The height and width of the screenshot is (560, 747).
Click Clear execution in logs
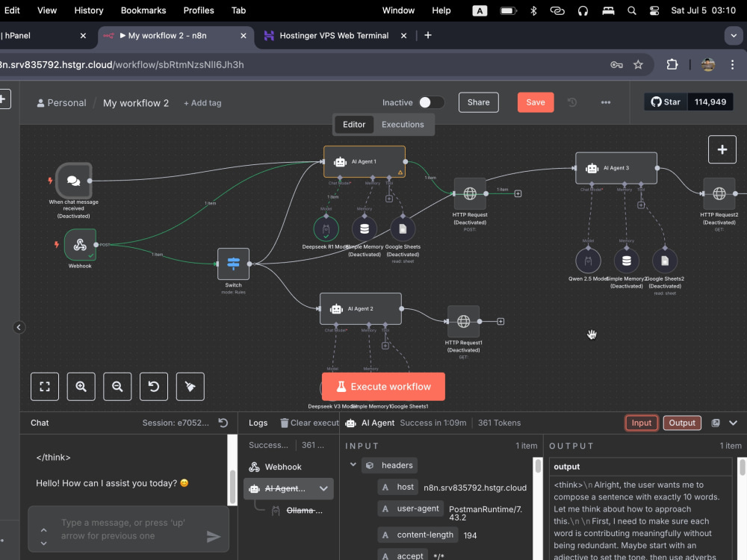coord(310,423)
